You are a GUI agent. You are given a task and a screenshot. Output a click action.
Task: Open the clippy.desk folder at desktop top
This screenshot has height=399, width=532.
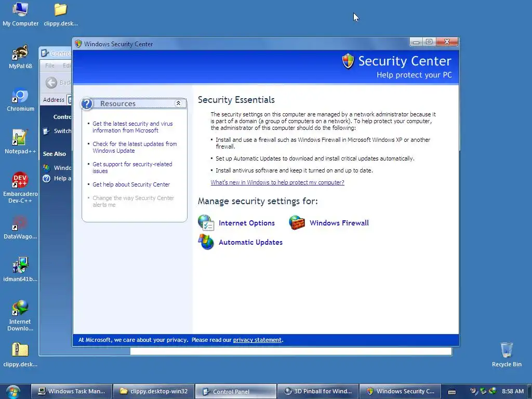point(61,14)
